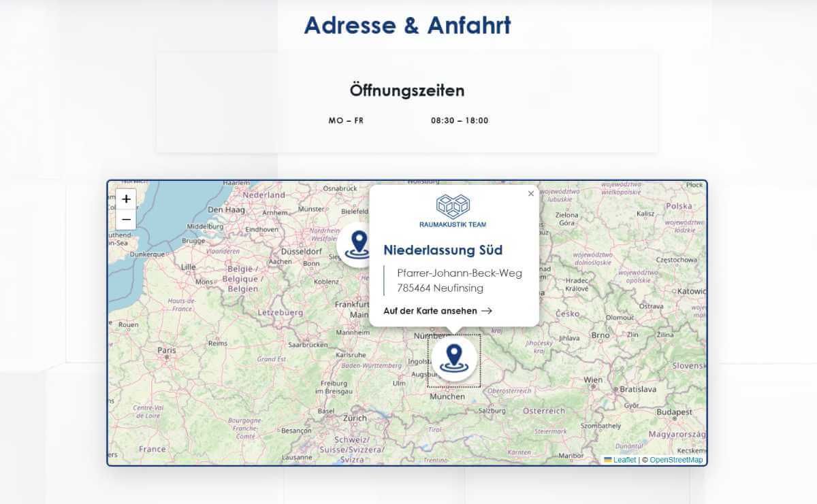
Task: Click on Wien on the map
Action: point(592,380)
